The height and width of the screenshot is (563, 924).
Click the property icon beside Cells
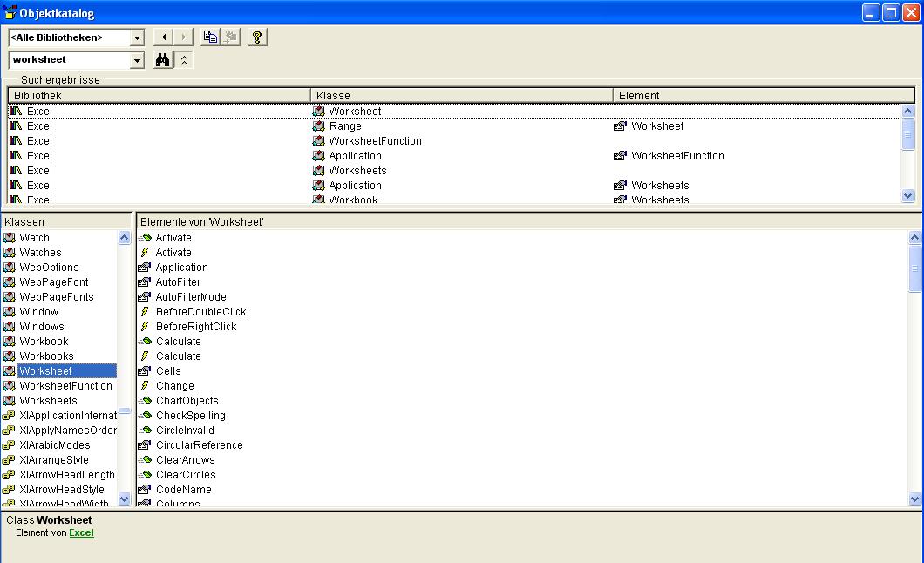(145, 371)
